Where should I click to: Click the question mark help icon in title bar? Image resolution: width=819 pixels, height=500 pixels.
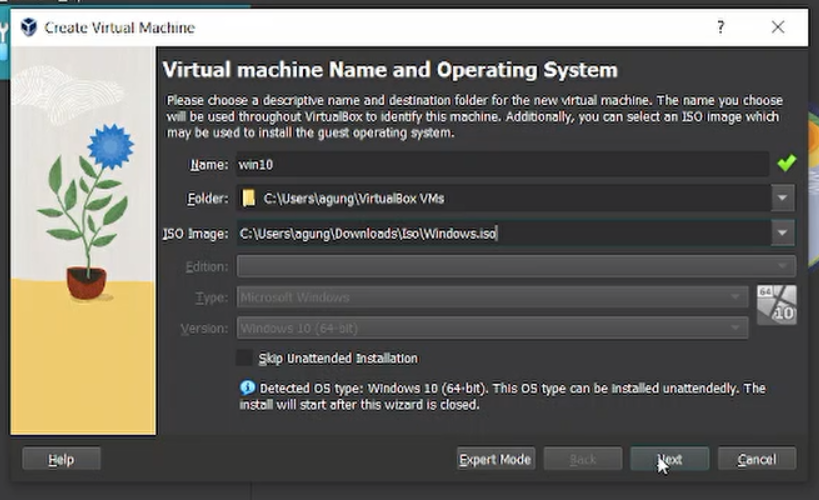(721, 27)
